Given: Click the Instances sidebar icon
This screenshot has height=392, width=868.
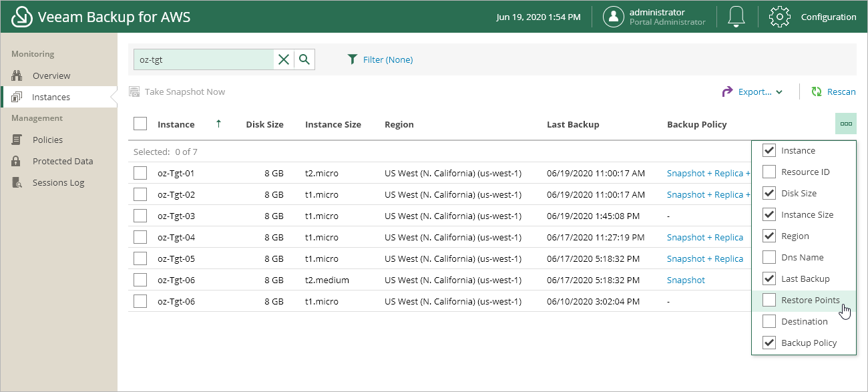Looking at the screenshot, I should 17,97.
